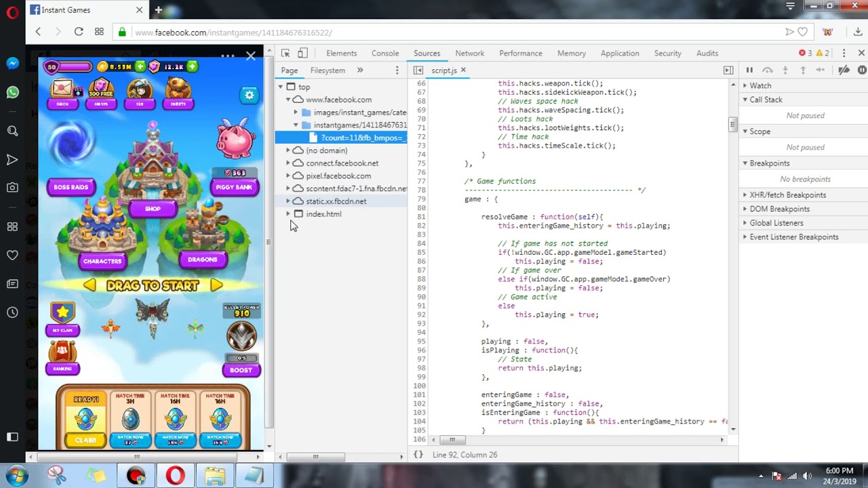Image resolution: width=868 pixels, height=488 pixels.
Task: Collapse the top tree node
Action: [280, 87]
